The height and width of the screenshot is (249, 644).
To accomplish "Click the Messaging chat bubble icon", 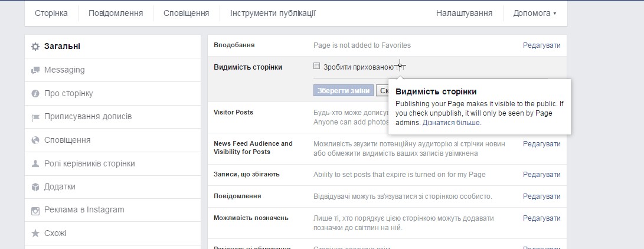I will click(36, 70).
